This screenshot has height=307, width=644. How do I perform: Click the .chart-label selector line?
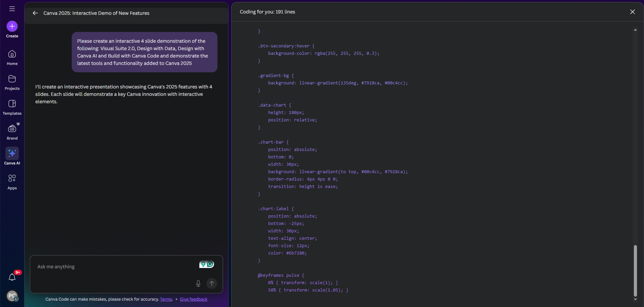[276, 209]
